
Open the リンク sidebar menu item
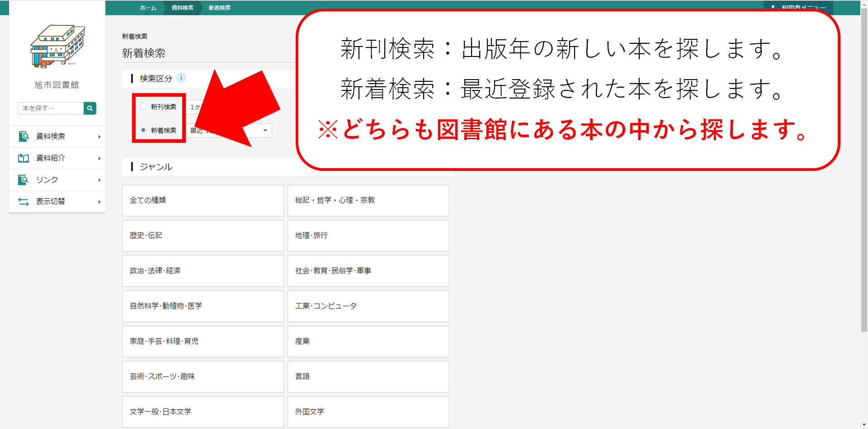[x=57, y=180]
